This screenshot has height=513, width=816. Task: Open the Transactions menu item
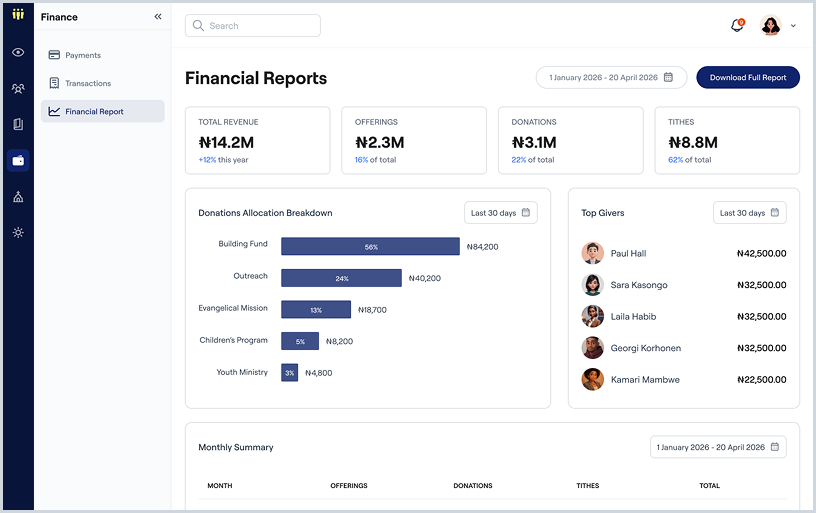103,83
